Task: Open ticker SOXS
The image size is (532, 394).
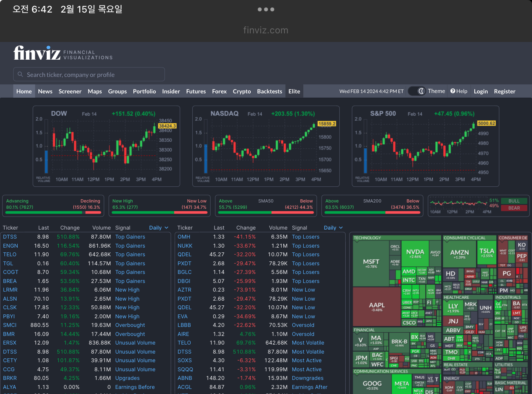Action: tap(184, 360)
